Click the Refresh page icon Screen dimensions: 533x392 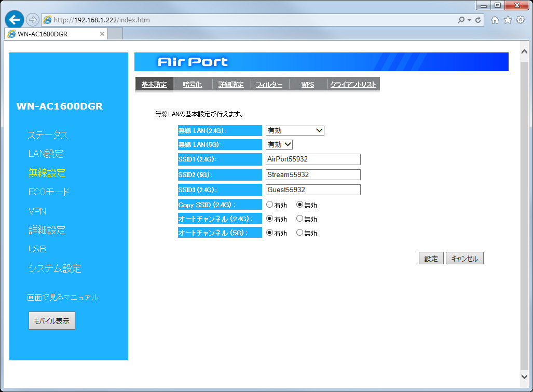(478, 20)
